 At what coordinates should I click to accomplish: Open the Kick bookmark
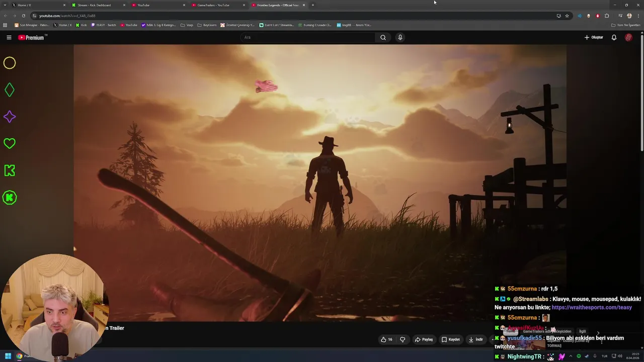click(81, 25)
